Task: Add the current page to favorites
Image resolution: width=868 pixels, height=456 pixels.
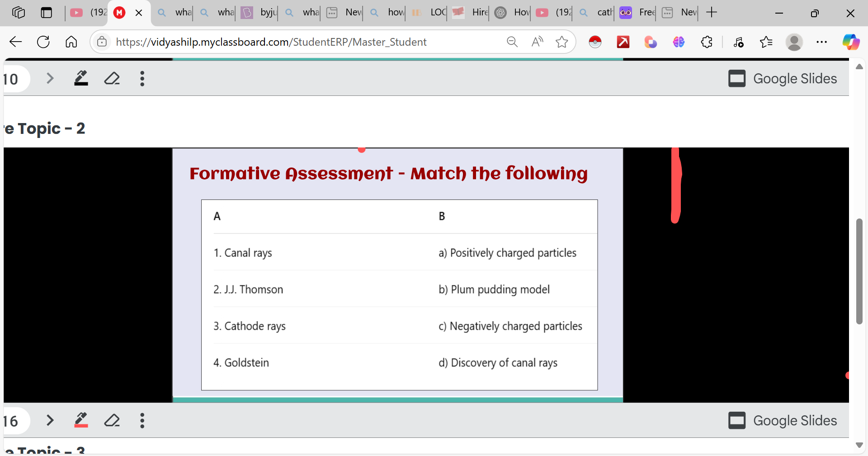Action: 561,42
